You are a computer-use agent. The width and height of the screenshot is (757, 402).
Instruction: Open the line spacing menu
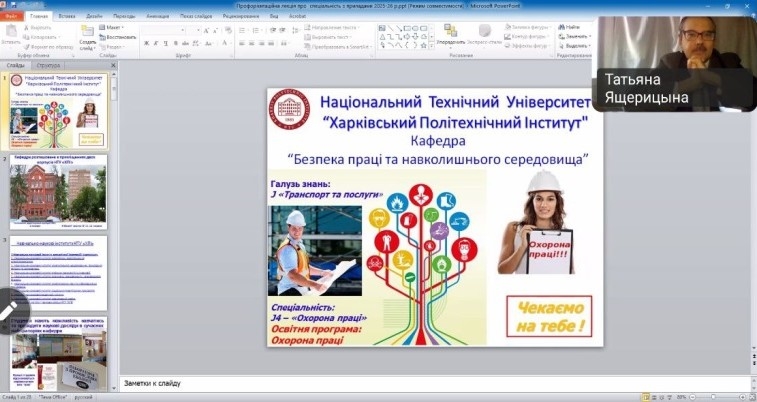(x=295, y=30)
